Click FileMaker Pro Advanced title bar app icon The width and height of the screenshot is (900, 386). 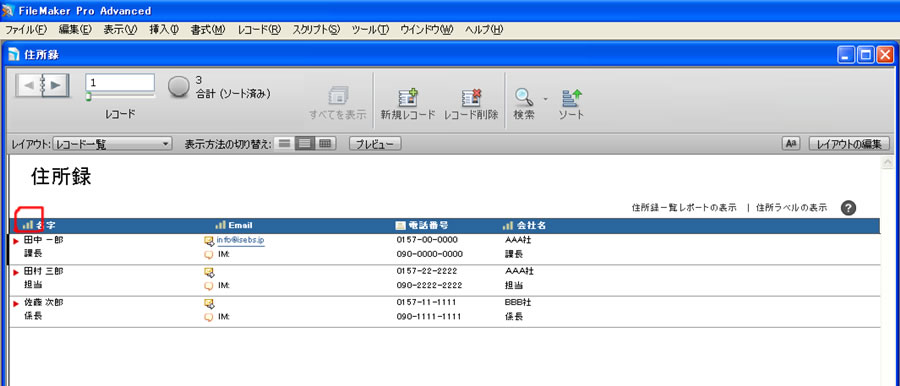tap(8, 10)
